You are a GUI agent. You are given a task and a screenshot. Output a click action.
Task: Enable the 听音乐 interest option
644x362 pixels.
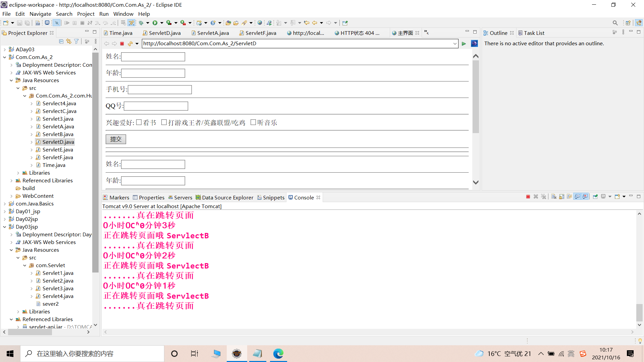point(254,122)
